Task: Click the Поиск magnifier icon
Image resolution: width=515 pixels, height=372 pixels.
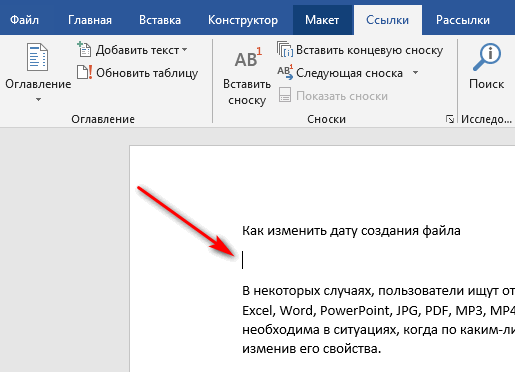Action: (x=487, y=57)
